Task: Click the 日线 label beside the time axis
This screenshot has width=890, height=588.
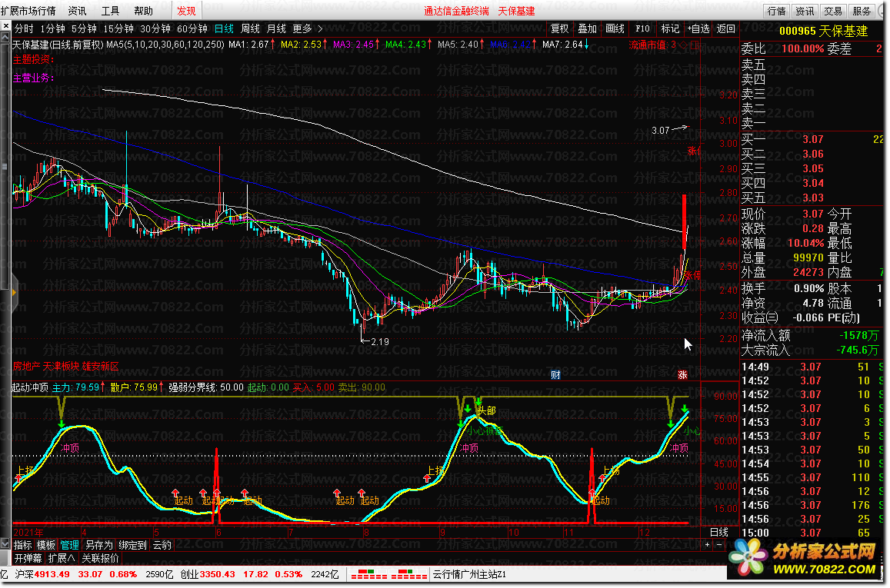Action: [719, 532]
